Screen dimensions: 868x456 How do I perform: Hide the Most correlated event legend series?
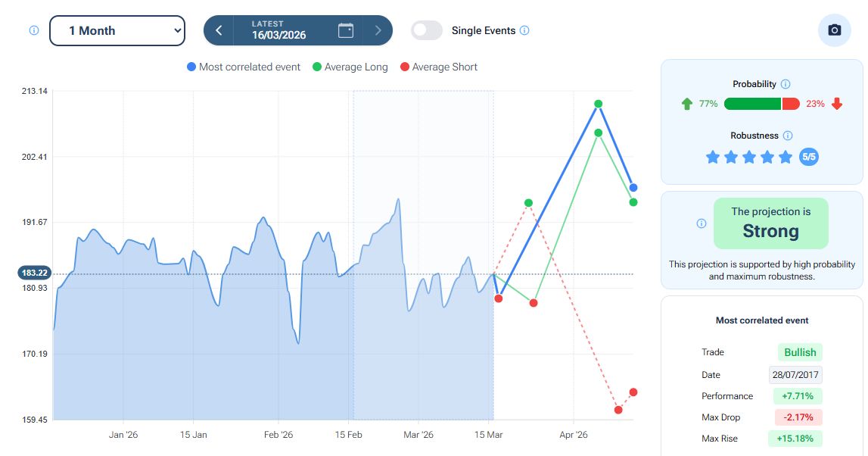[x=243, y=67]
